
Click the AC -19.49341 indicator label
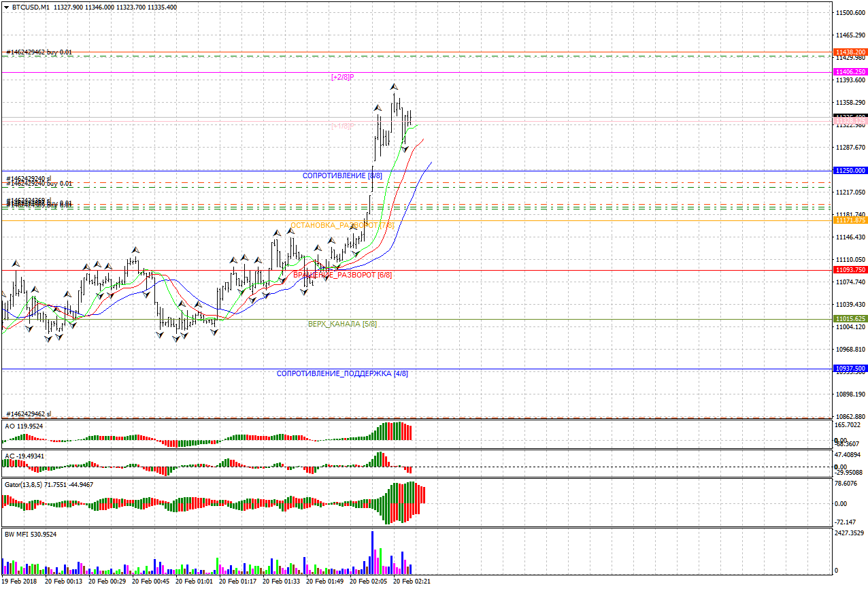pos(24,456)
